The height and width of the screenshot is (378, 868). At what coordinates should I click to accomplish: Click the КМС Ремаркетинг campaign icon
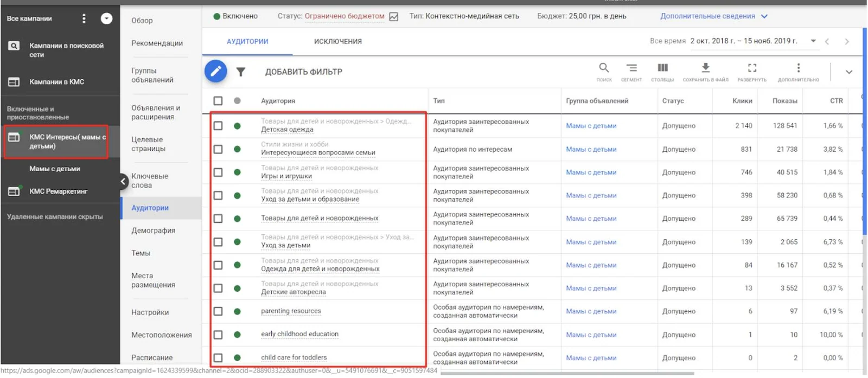coord(14,191)
